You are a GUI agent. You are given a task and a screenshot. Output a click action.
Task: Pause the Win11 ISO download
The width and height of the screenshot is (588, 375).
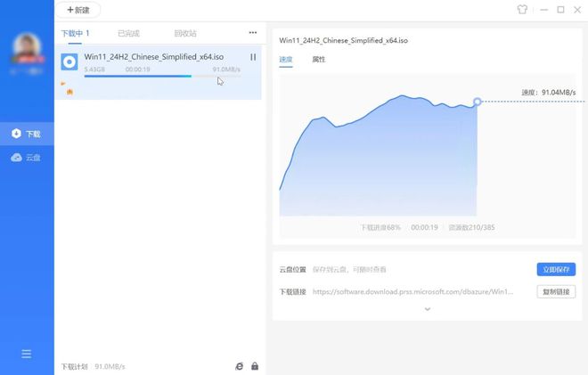click(253, 57)
